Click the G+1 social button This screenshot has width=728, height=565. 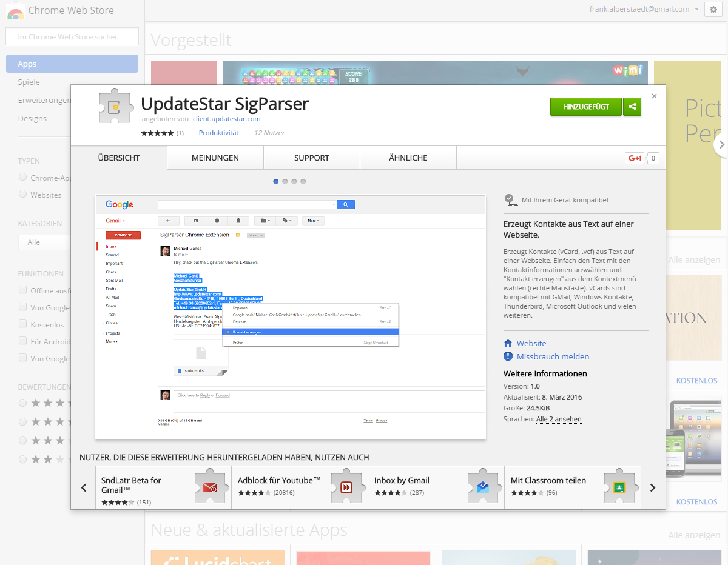pyautogui.click(x=635, y=158)
